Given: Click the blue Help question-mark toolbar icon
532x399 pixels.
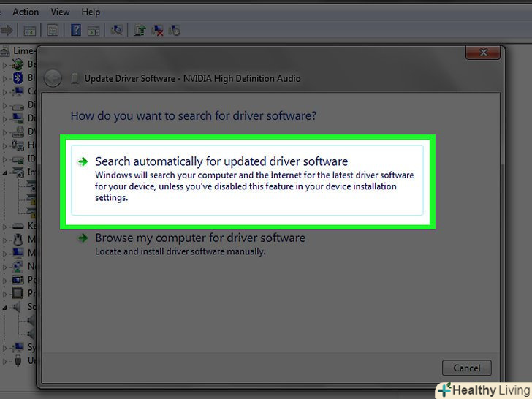Looking at the screenshot, I should [x=76, y=30].
